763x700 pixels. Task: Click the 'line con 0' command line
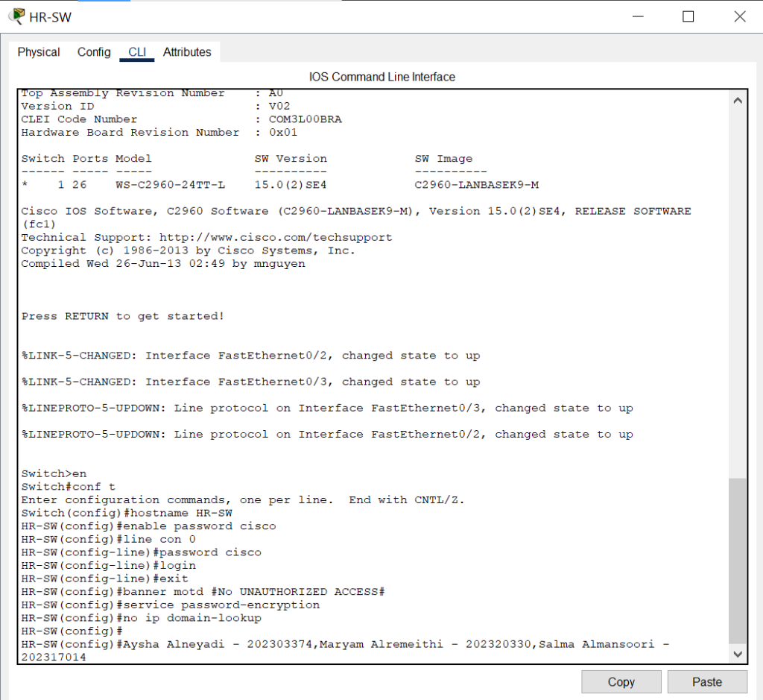pos(109,540)
